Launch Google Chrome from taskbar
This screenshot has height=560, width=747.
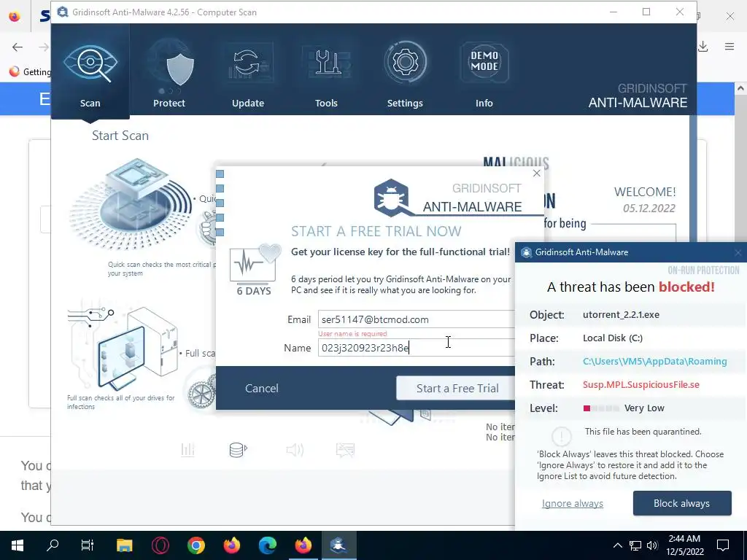[196, 545]
